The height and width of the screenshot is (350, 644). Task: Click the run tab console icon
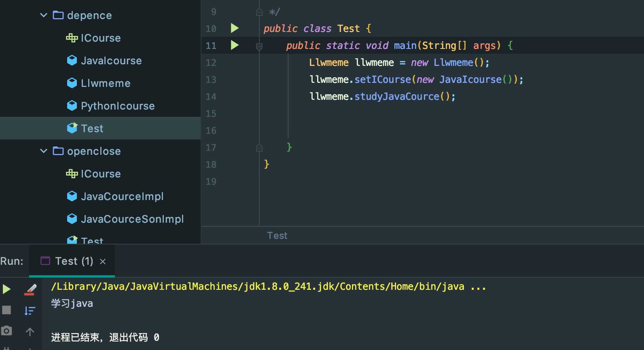coord(45,261)
